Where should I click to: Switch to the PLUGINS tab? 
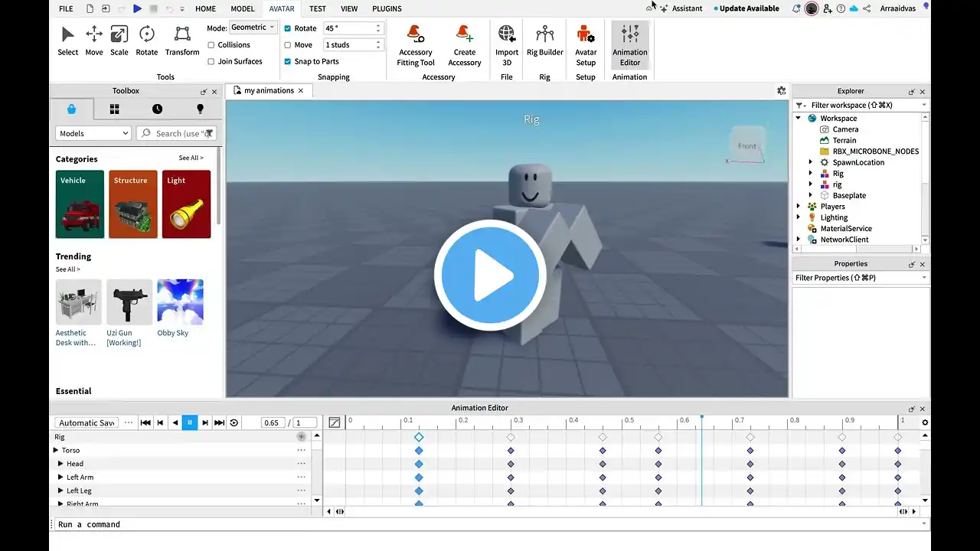tap(387, 8)
